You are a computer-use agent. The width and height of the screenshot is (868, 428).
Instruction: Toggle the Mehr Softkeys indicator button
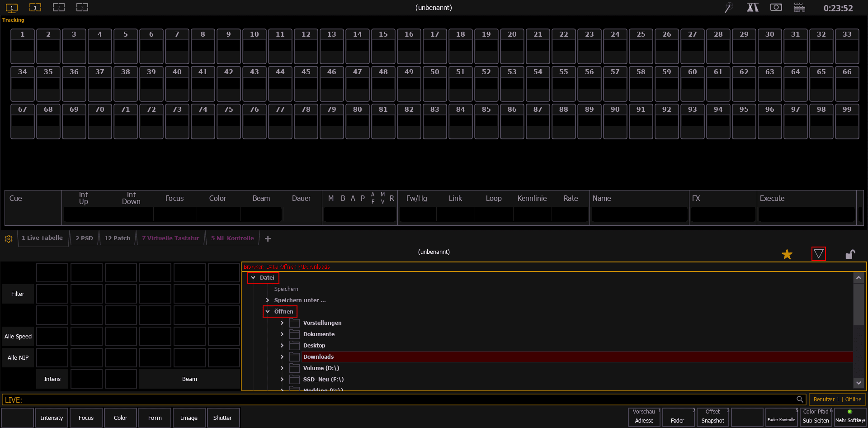(x=850, y=417)
